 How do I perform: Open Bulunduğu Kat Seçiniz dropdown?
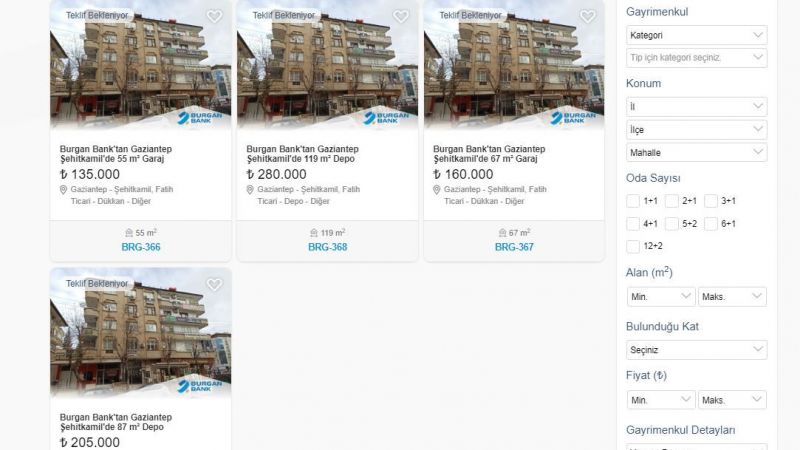click(x=696, y=350)
